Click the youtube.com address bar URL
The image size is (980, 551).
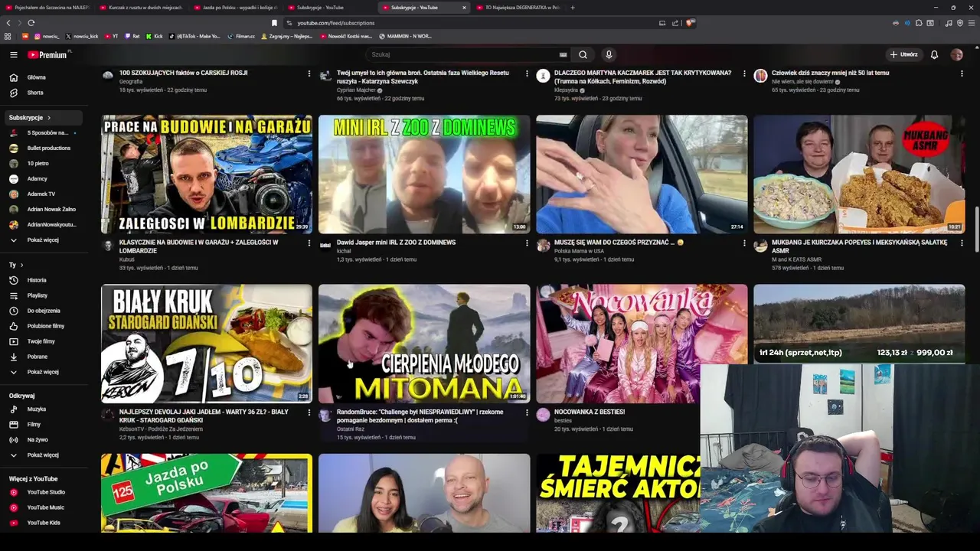point(336,23)
